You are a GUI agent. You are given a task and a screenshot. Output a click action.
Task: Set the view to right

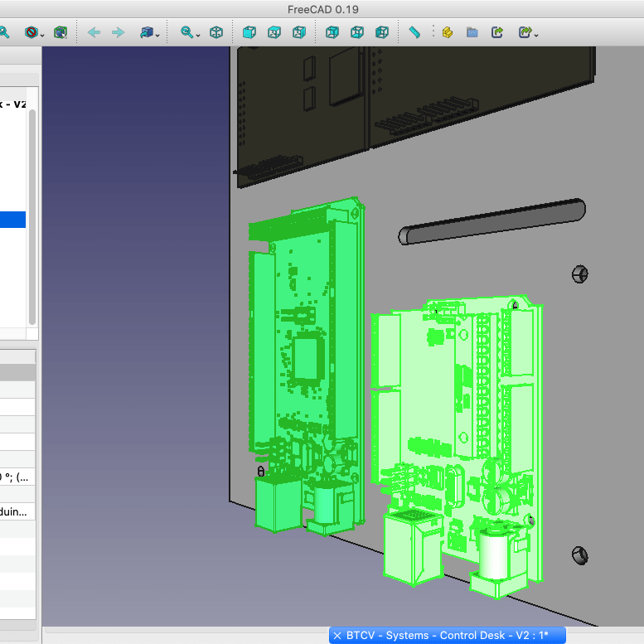(x=299, y=32)
